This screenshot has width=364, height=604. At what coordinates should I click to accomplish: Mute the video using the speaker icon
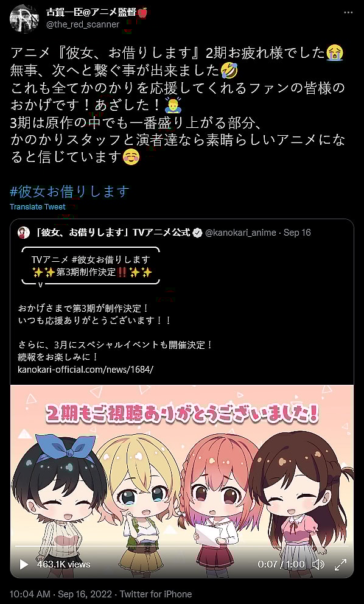(318, 564)
